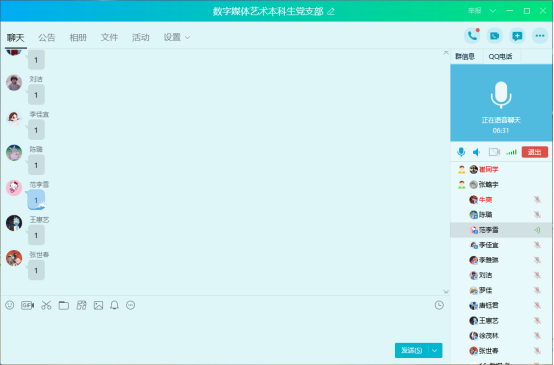
Task: Insert a picture with the image icon
Action: (98, 305)
